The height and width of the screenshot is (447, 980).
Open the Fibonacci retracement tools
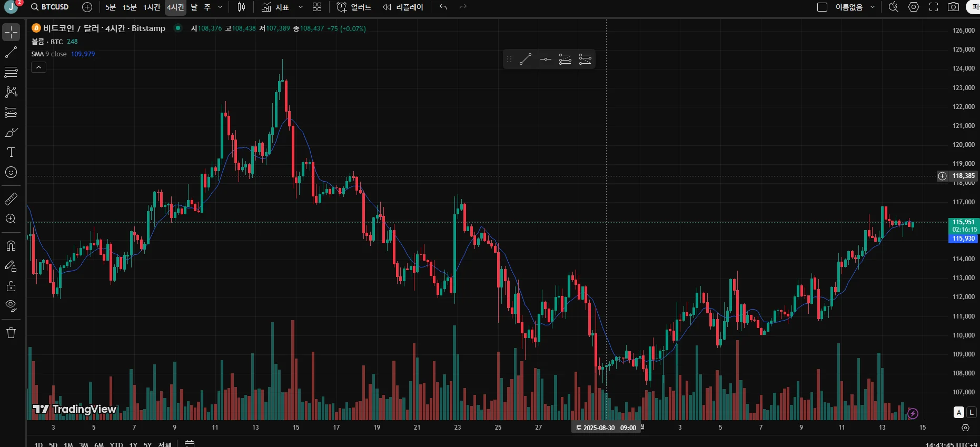[11, 72]
